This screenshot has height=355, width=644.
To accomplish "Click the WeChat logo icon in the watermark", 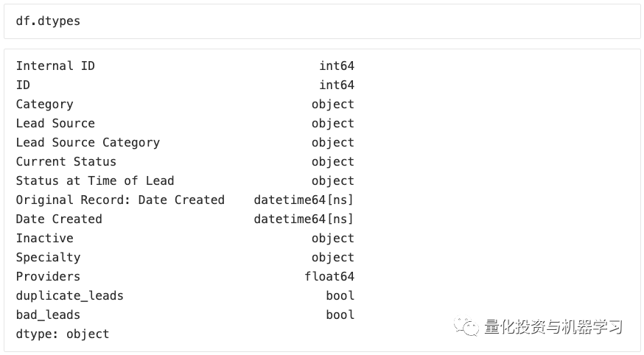I will click(x=466, y=326).
